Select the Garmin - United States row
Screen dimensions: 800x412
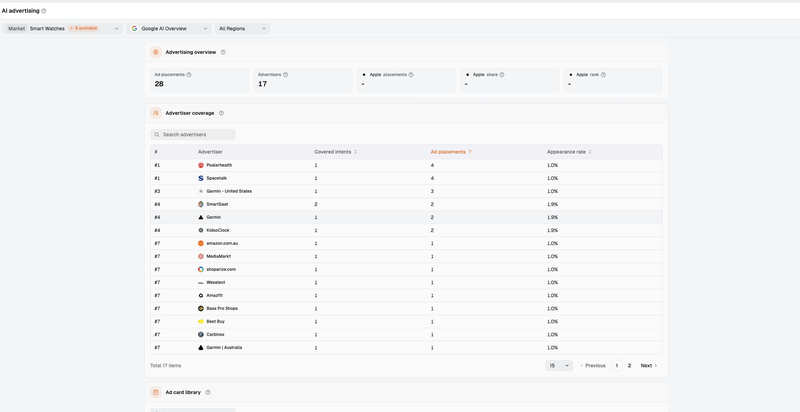click(406, 191)
